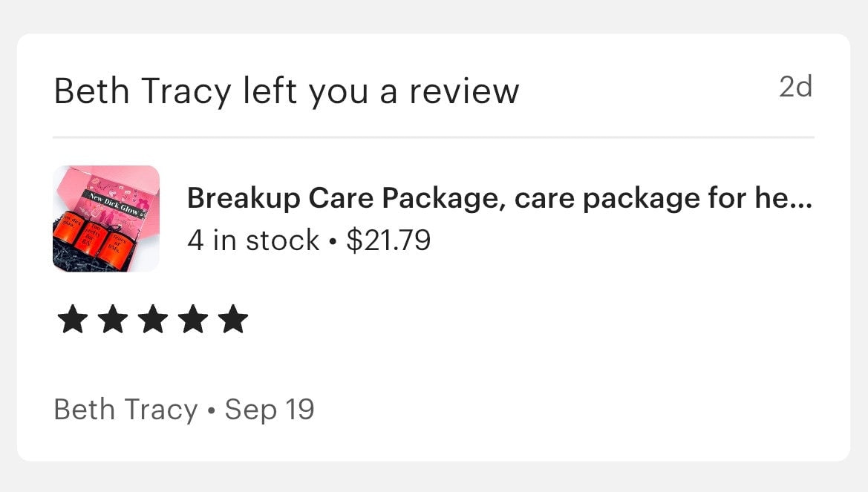868x492 pixels.
Task: Click the $21.79 price
Action: [x=388, y=240]
